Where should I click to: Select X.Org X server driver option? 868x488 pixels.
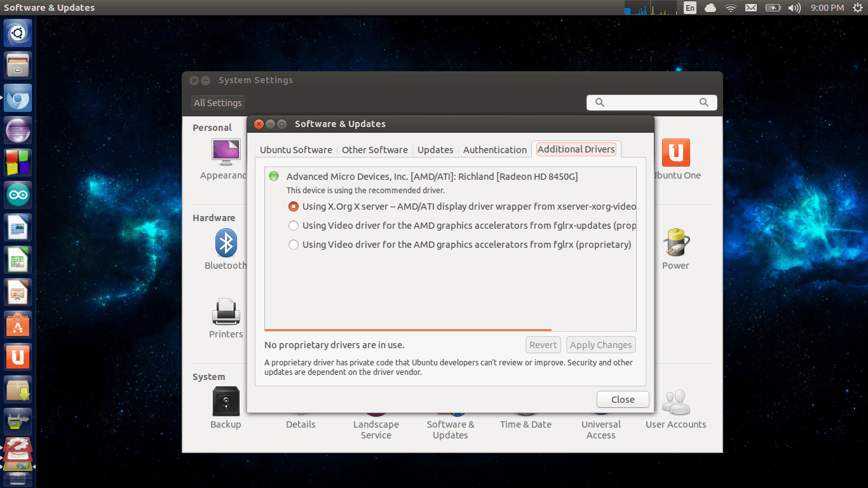(x=294, y=207)
